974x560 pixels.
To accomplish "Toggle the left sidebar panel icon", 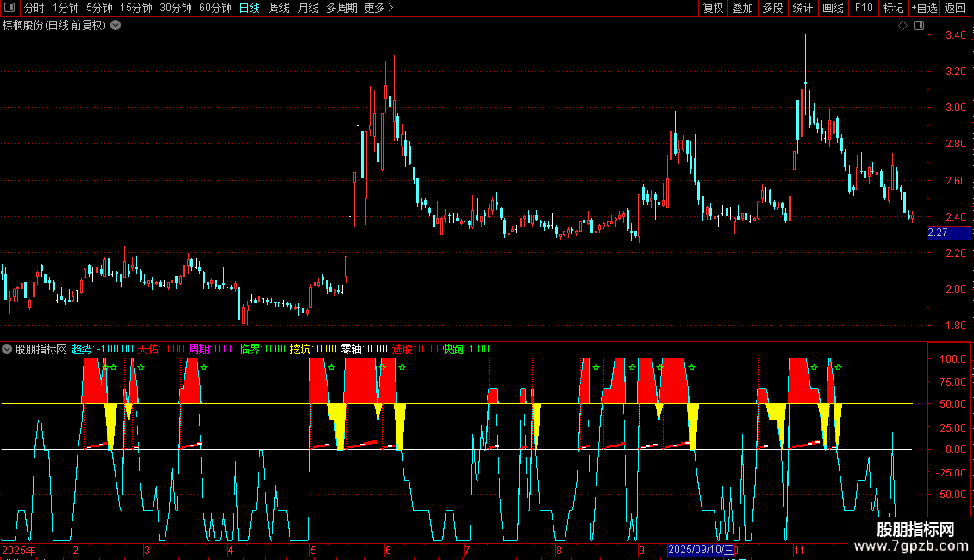I will click(x=9, y=8).
